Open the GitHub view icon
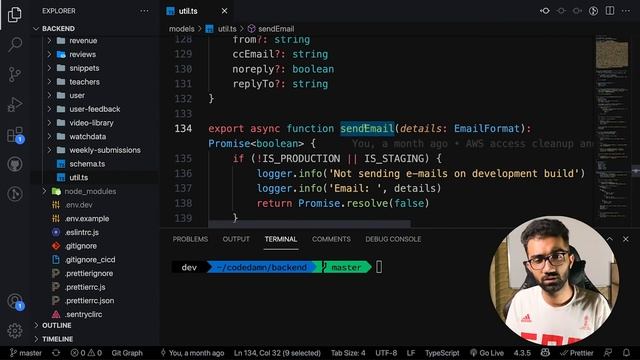This screenshot has width=640, height=360. tap(15, 164)
